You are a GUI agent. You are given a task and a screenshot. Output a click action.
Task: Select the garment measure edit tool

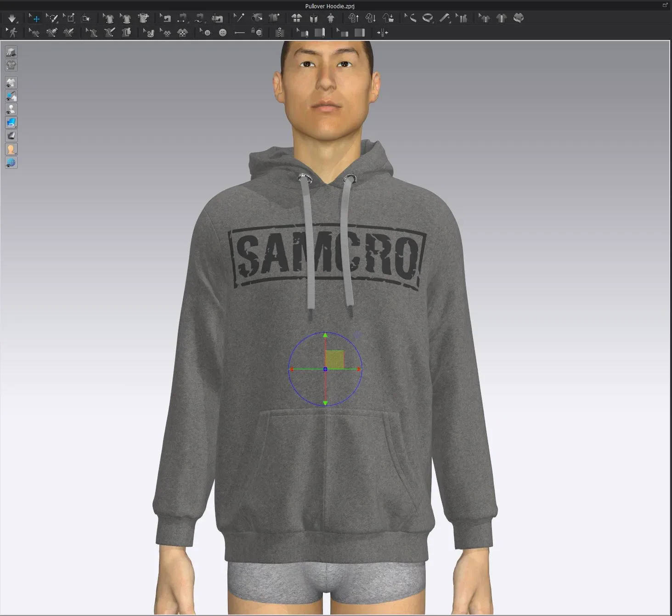point(462,18)
